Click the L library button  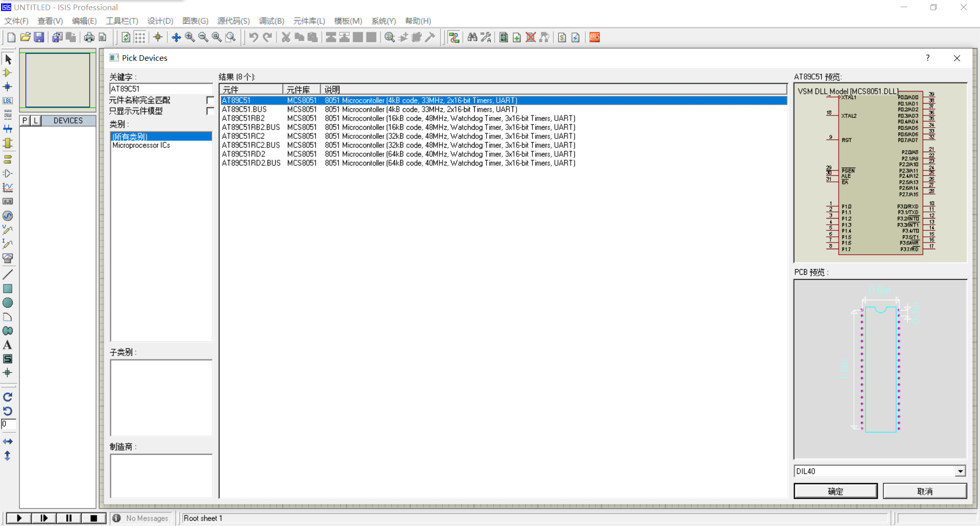point(36,121)
